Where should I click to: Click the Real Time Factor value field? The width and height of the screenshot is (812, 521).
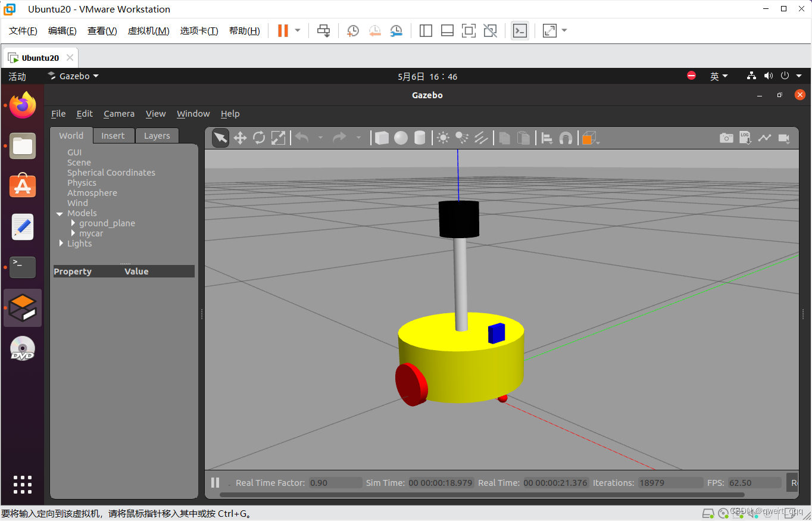[335, 483]
